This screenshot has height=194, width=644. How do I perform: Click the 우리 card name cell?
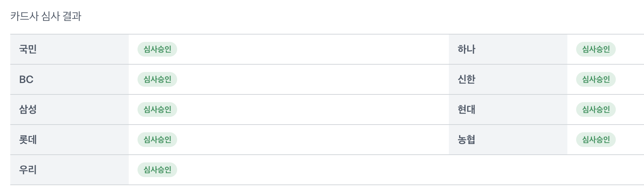point(69,170)
